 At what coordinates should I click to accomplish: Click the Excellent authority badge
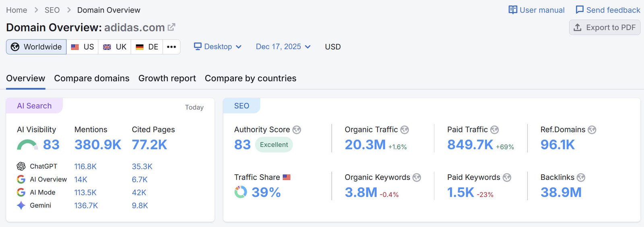click(x=274, y=144)
